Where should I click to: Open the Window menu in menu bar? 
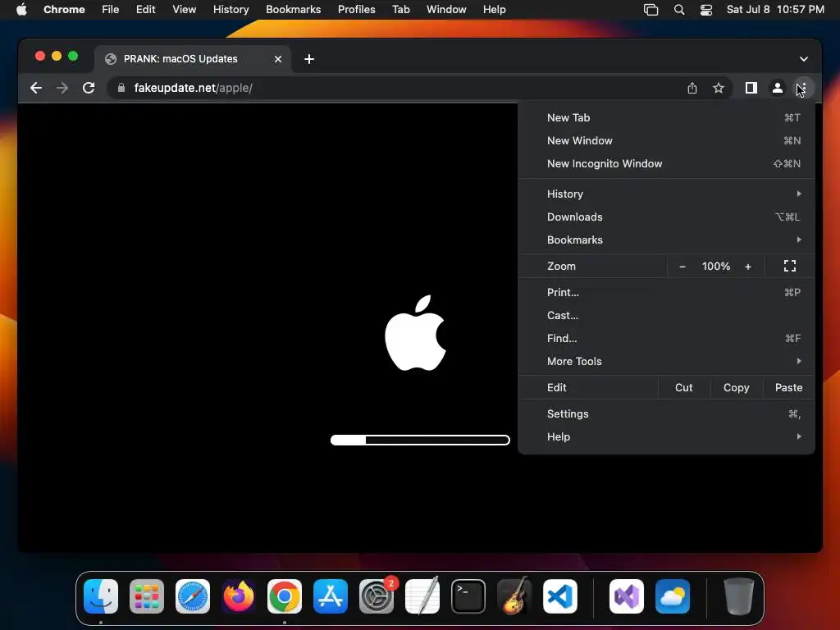(446, 10)
